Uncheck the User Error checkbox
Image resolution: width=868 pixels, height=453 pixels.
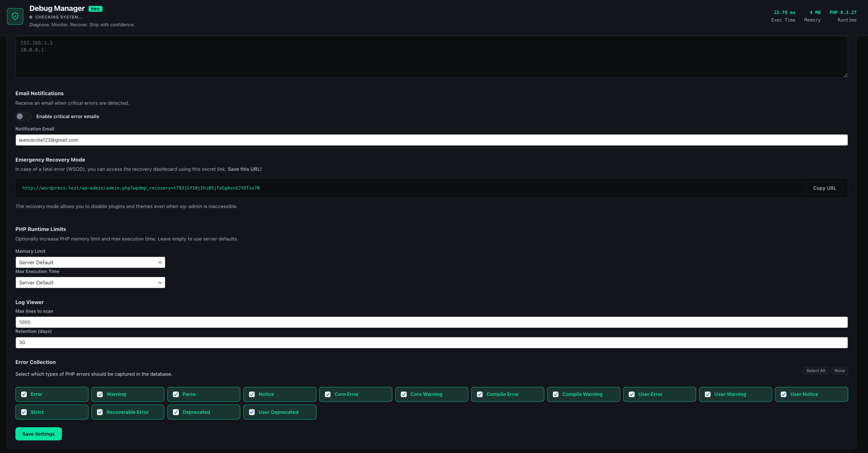pyautogui.click(x=632, y=394)
